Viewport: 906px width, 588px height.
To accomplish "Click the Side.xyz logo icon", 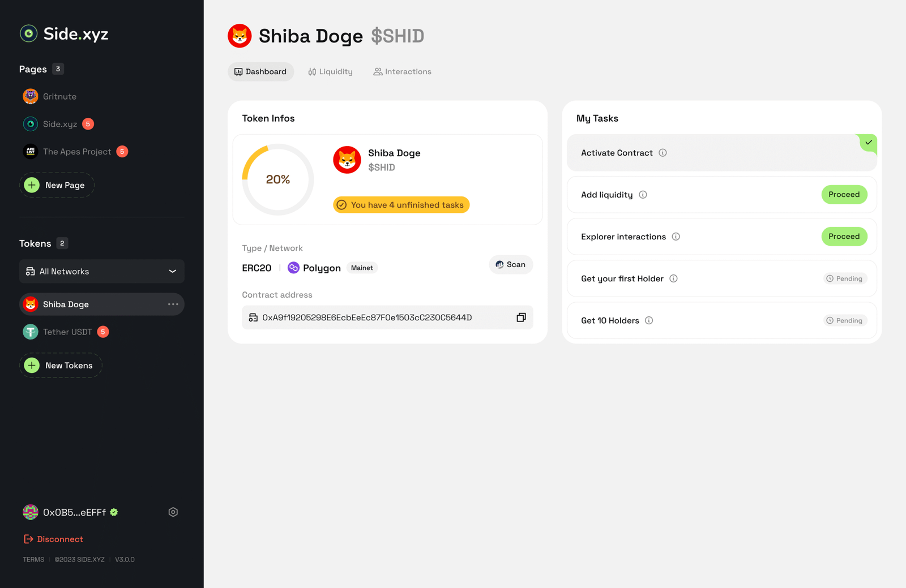I will (28, 34).
